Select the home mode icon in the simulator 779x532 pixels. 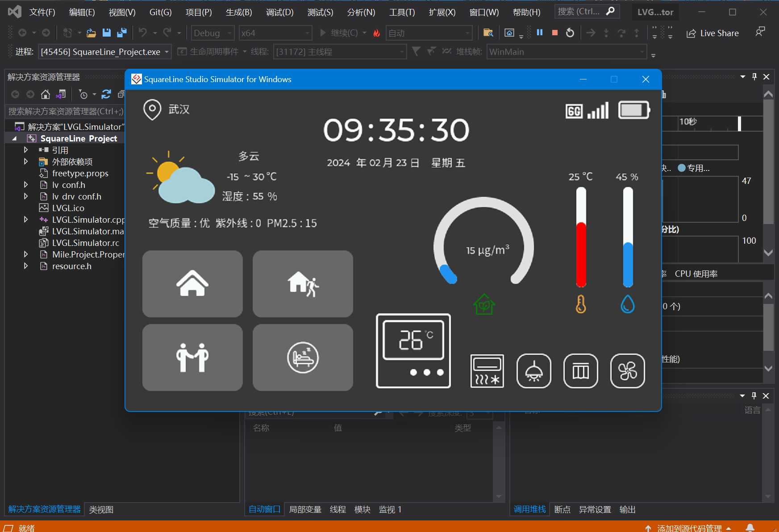point(192,283)
